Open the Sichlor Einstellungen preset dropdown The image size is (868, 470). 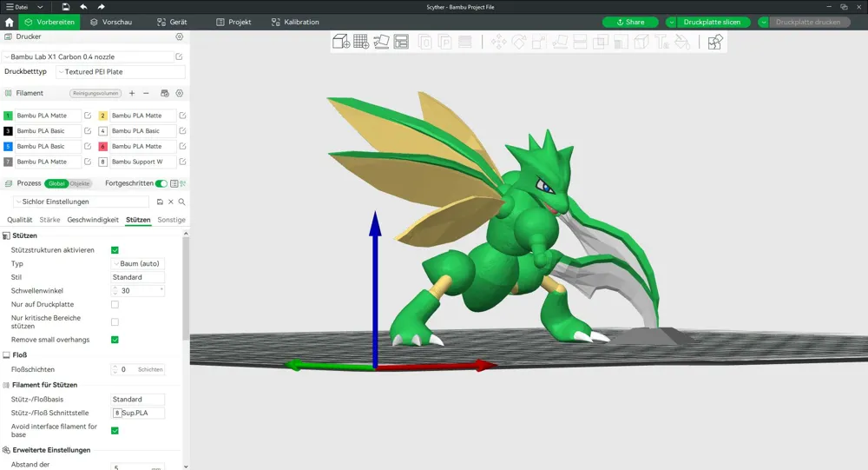82,202
